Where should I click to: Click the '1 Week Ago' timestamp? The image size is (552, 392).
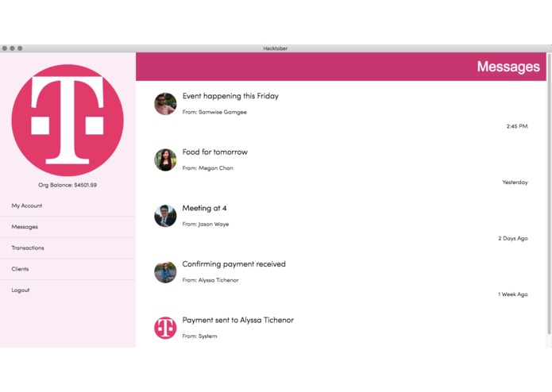(513, 294)
